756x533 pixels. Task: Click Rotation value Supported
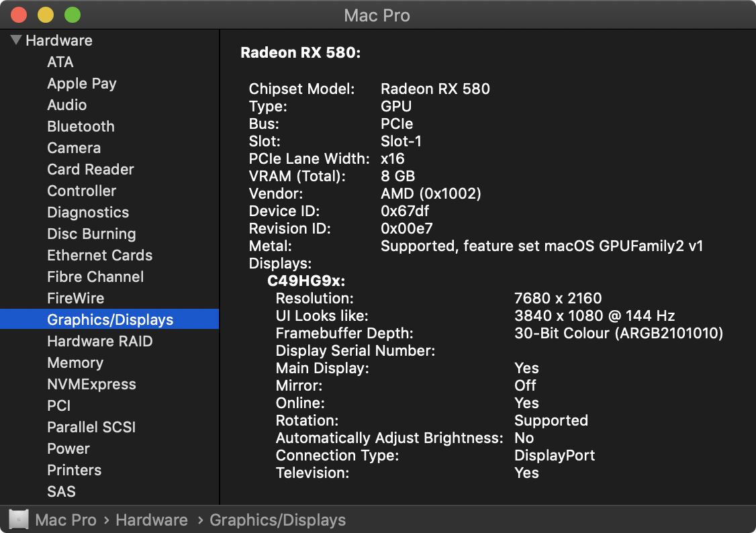click(551, 421)
